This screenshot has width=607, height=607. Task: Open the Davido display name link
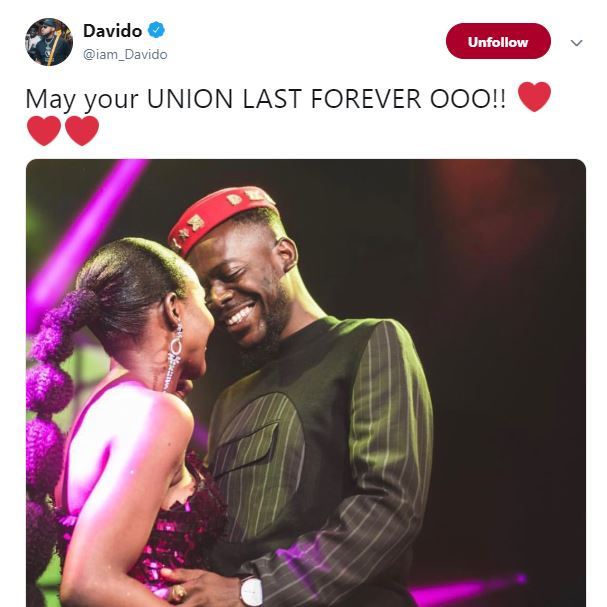click(112, 31)
